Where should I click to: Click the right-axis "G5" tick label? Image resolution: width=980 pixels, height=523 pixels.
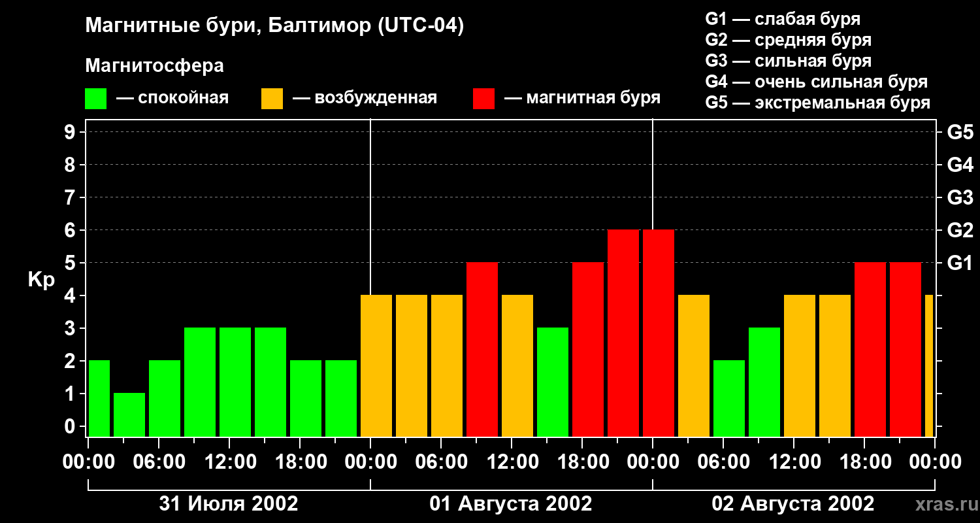click(x=960, y=132)
